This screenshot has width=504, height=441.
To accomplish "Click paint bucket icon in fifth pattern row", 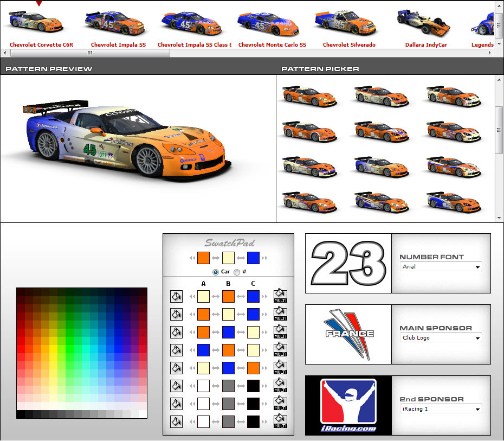I will [x=176, y=368].
